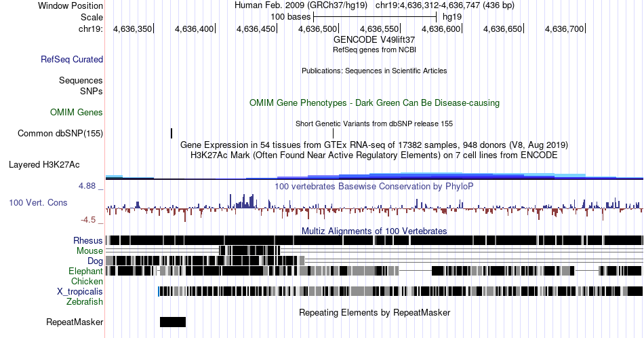Viewport: 644px width, 338px height.
Task: Click the first dbSNP variant marker
Action: point(172,133)
